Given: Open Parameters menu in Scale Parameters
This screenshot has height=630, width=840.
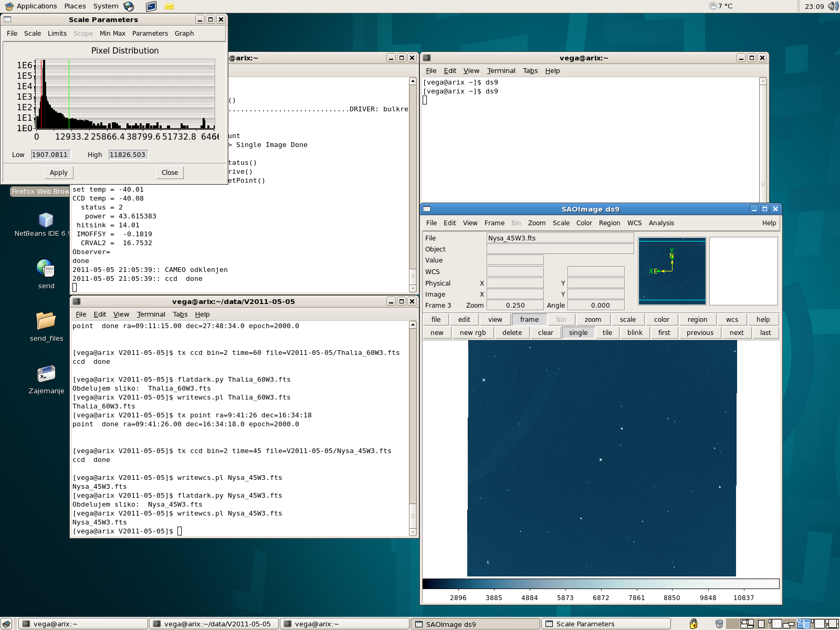Looking at the screenshot, I should tap(150, 33).
